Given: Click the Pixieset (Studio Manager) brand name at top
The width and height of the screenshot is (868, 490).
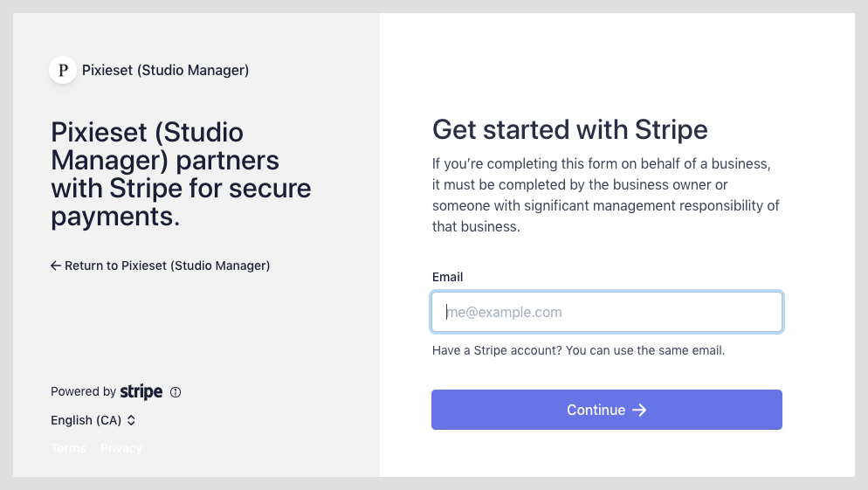Looking at the screenshot, I should [166, 71].
